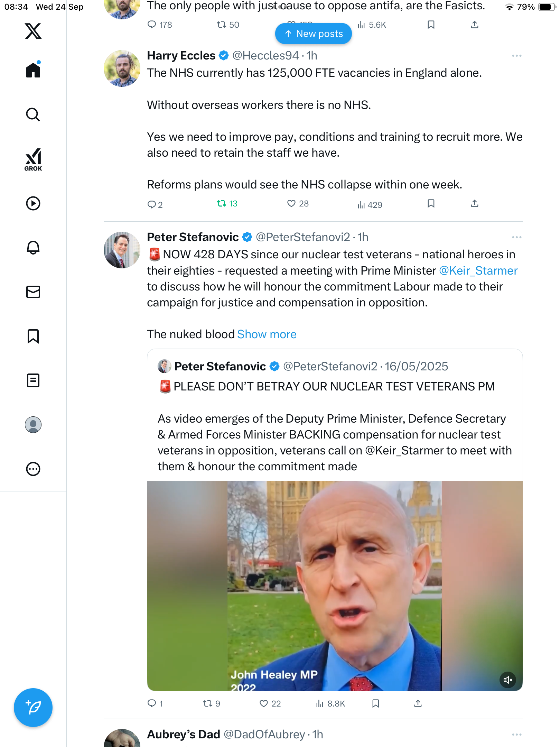The width and height of the screenshot is (560, 747).
Task: Open more options on Peter Stefanovic's post
Action: (516, 237)
